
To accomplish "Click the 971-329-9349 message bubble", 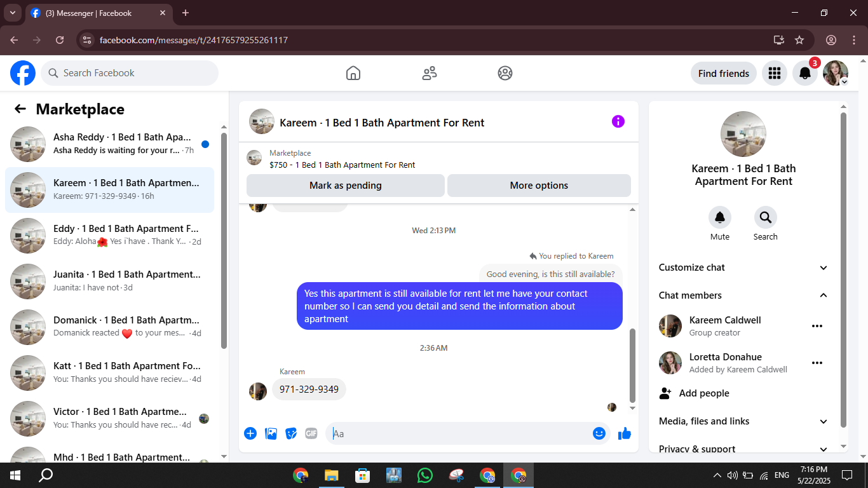I will pos(309,390).
